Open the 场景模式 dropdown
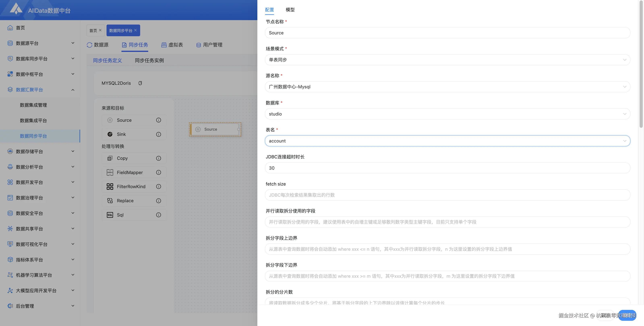 [447, 60]
